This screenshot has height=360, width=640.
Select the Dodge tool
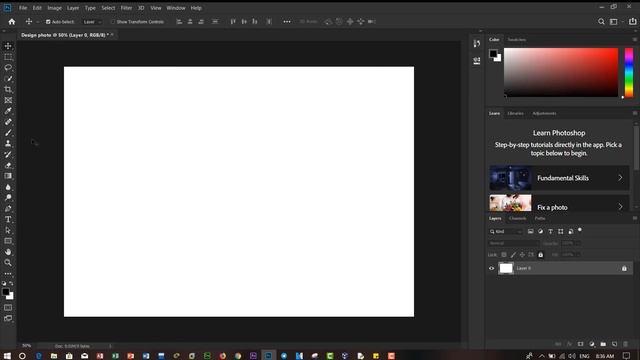[x=8, y=198]
